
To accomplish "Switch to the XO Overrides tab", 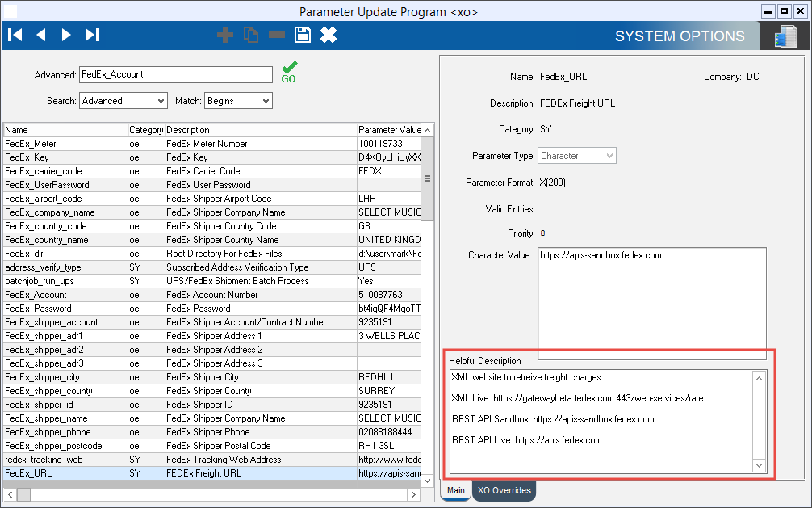I will pos(504,490).
